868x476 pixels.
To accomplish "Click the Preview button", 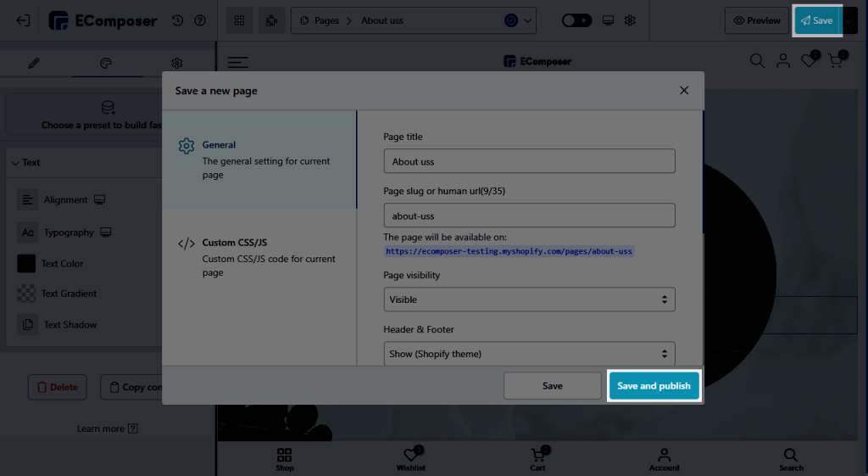I will [x=757, y=20].
